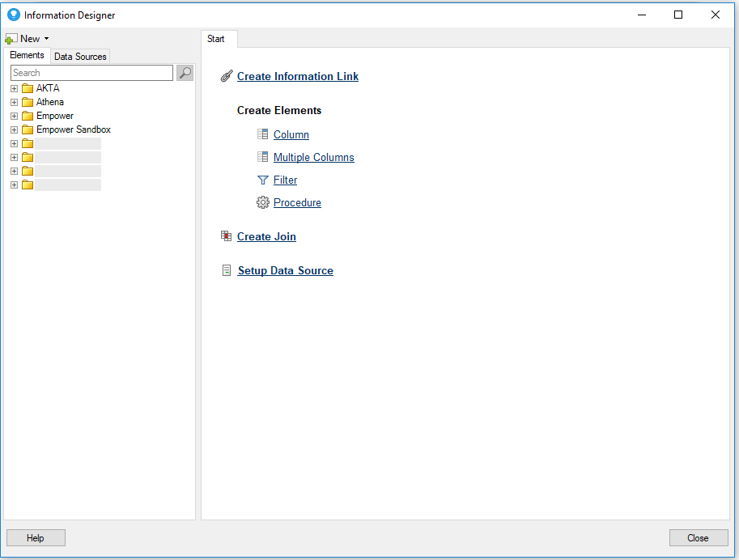
Task: Open the Column element link
Action: click(291, 135)
